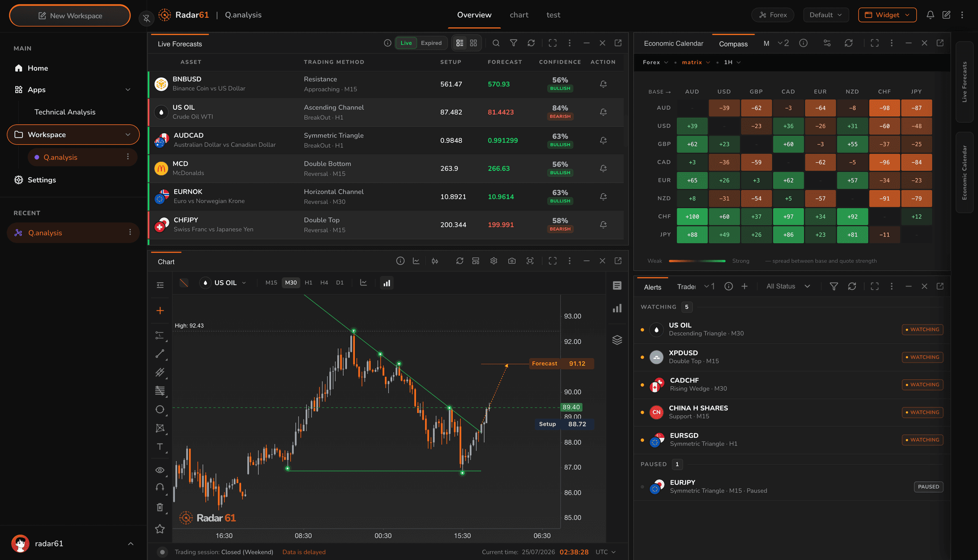Open chart settings gear icon
This screenshot has width=978, height=560.
pos(494,261)
